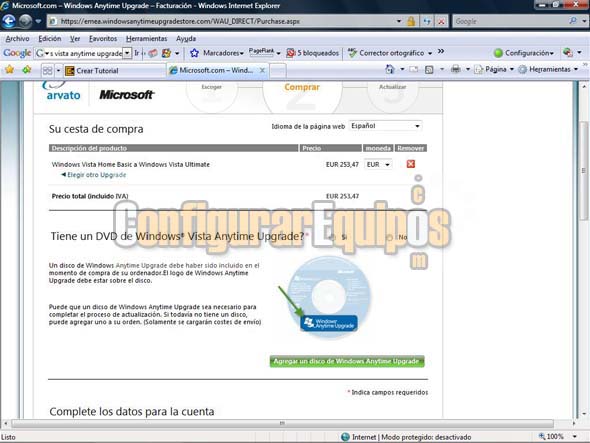Image resolution: width=590 pixels, height=443 pixels.
Task: Click the browser Back arrow button
Action: [9, 21]
